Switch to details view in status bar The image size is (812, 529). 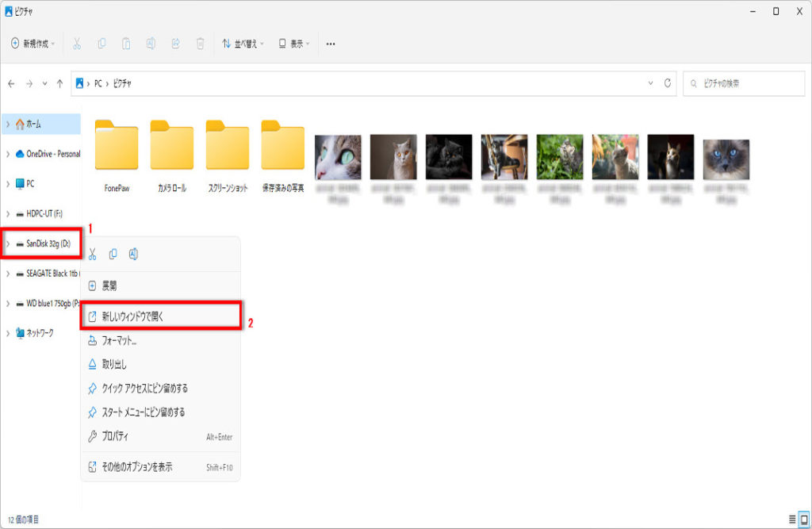pos(791,519)
